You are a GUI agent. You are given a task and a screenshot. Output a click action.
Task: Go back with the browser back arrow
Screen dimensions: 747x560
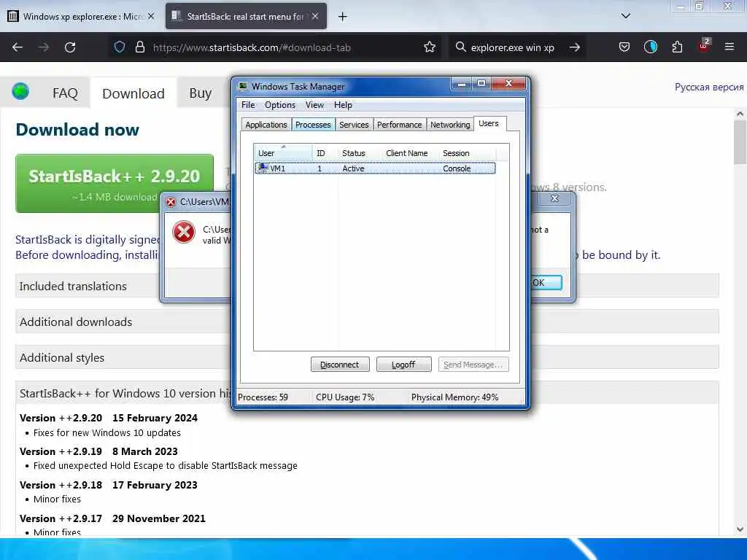18,47
